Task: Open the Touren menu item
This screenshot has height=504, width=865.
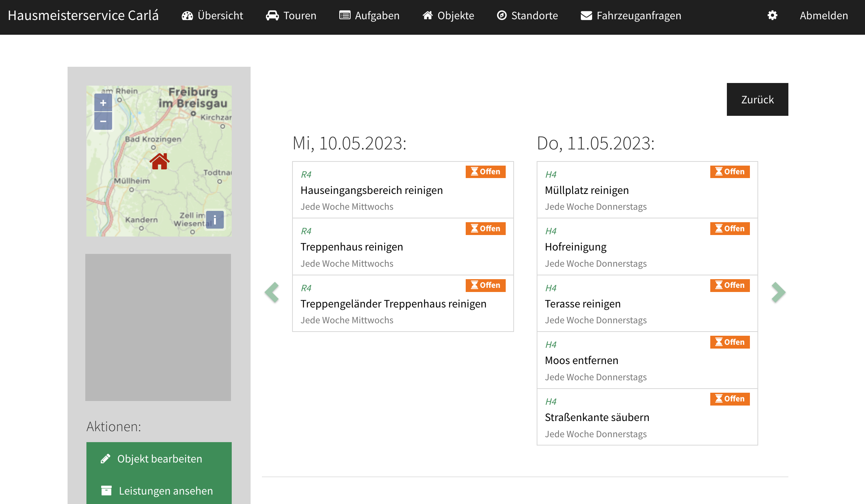Action: click(291, 15)
